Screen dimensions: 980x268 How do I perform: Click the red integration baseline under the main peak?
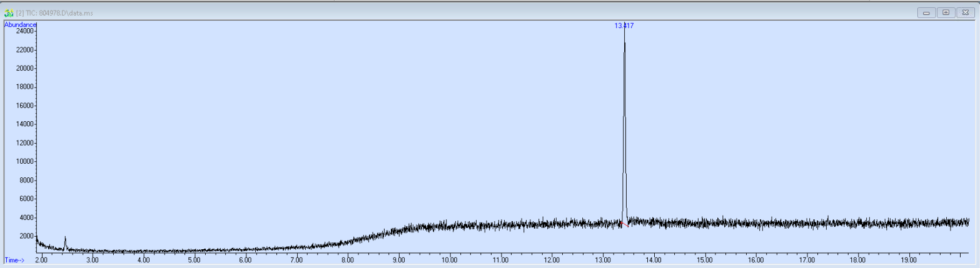tap(625, 224)
